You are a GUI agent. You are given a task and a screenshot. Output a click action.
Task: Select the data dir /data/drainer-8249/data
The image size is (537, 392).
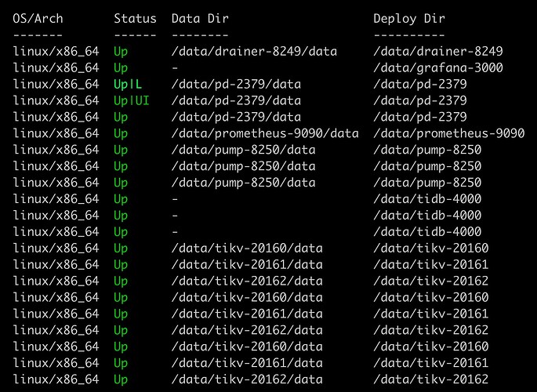point(254,52)
